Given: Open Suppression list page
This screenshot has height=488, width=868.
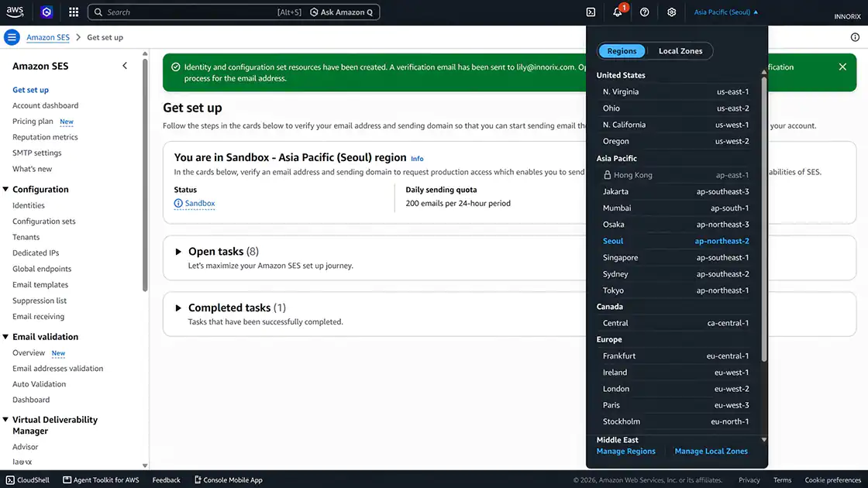Looking at the screenshot, I should pos(40,301).
